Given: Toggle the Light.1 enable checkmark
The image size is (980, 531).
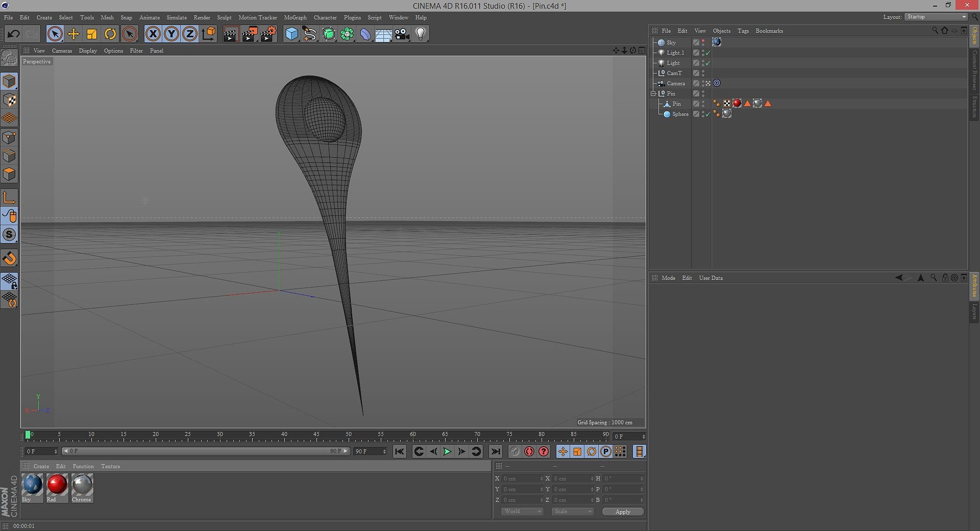Looking at the screenshot, I should coord(708,53).
